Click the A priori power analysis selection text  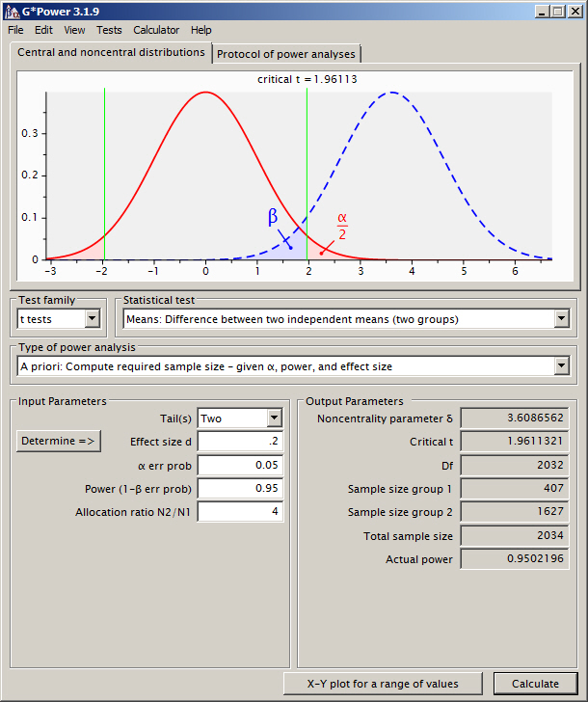(206, 366)
